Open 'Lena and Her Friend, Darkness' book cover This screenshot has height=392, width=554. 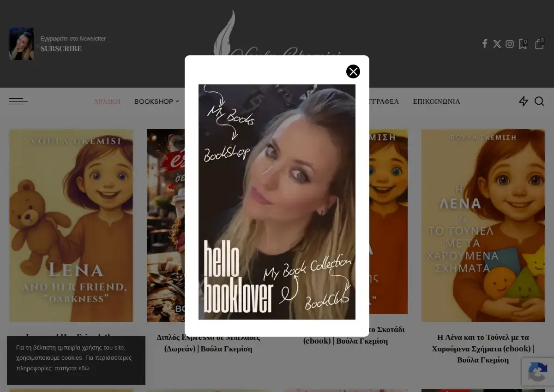coord(71,226)
